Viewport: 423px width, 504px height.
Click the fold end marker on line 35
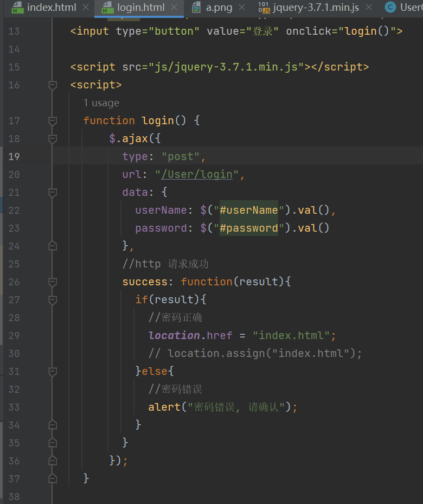[53, 443]
